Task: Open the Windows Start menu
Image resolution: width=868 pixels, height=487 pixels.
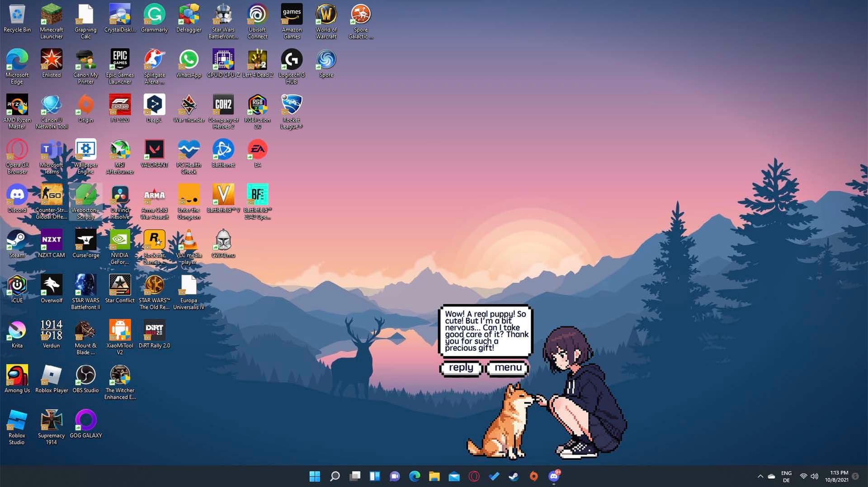Action: 315,476
